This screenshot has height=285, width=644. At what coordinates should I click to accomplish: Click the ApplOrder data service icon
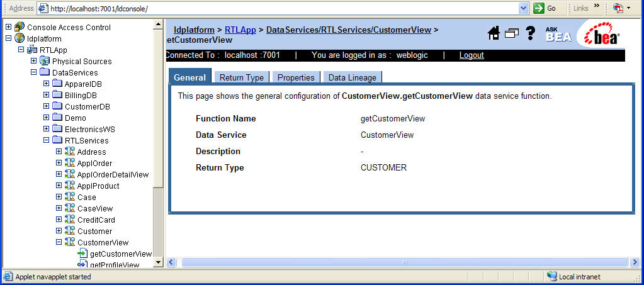pos(71,163)
